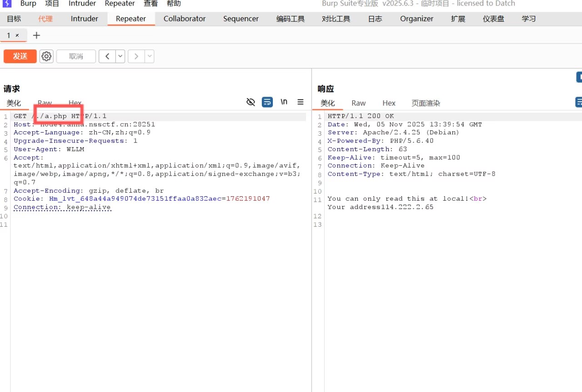Go back to previous request in history
Viewport: 582px width, 392px height.
point(107,56)
